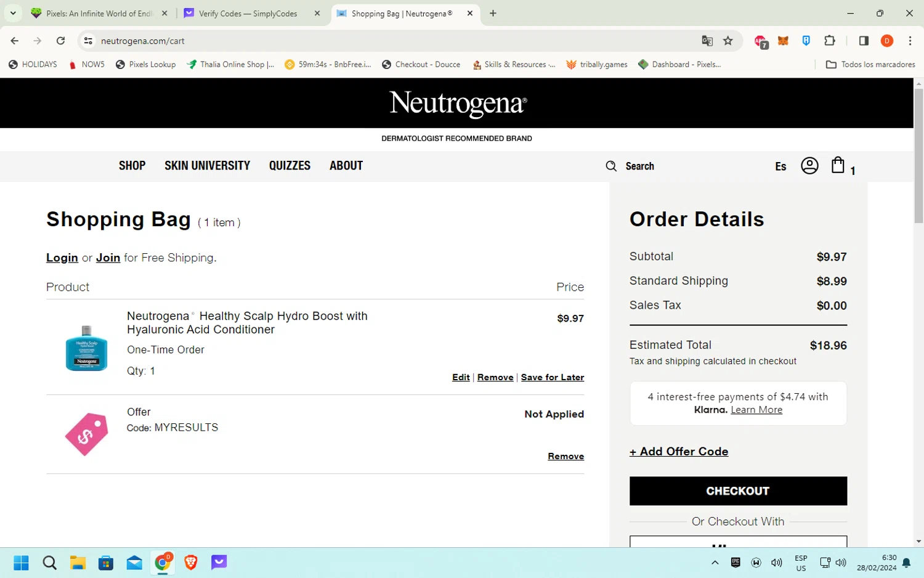Image resolution: width=924 pixels, height=578 pixels.
Task: Click the CHECKOUT button
Action: point(738,491)
